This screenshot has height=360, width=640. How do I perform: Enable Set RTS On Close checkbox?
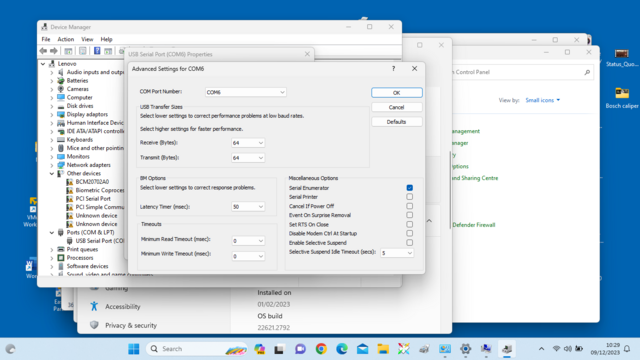click(x=409, y=224)
